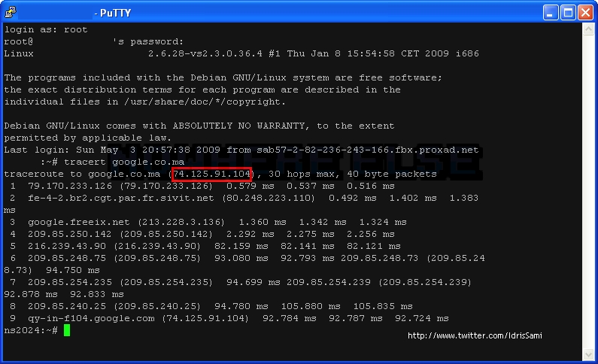The image size is (598, 364).
Task: Click kernel version 2.6.28-vs2.3.0.36.4 text
Action: point(205,53)
